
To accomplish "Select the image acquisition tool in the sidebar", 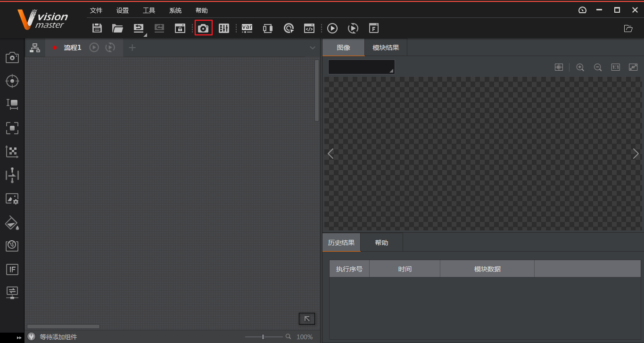I will [12, 57].
